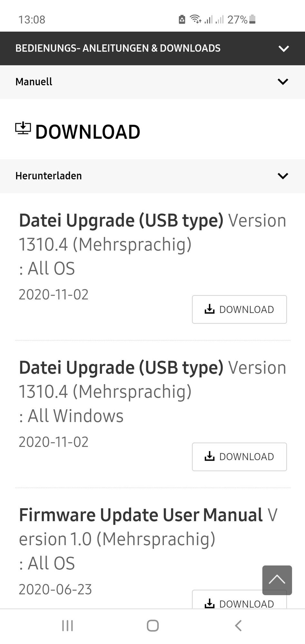
Task: Tap the DOWNLOAD section heading
Action: 88,132
